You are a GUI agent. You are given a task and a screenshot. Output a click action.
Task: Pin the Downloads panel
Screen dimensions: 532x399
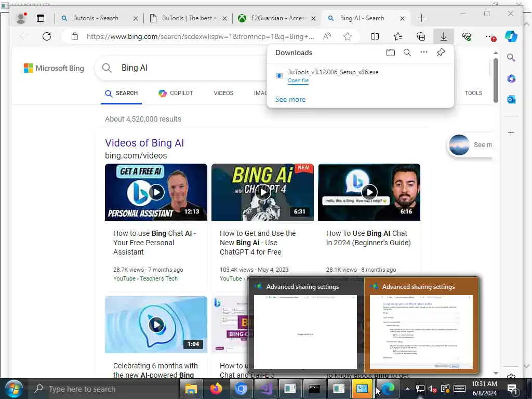pyautogui.click(x=441, y=52)
